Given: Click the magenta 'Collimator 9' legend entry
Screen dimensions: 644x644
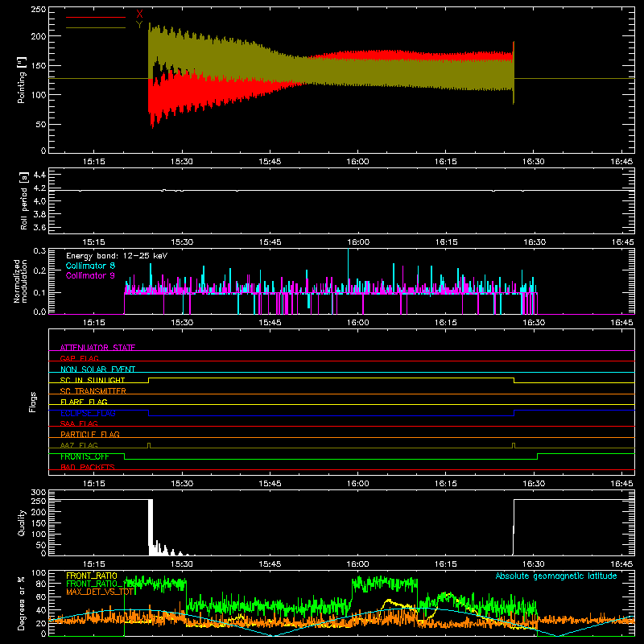Looking at the screenshot, I should coord(90,275).
